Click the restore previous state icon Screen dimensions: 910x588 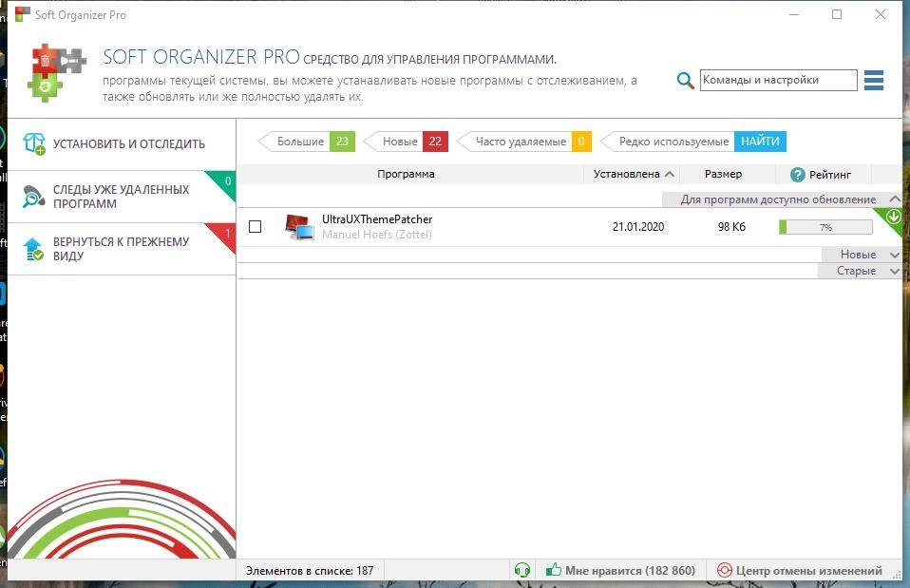33,249
